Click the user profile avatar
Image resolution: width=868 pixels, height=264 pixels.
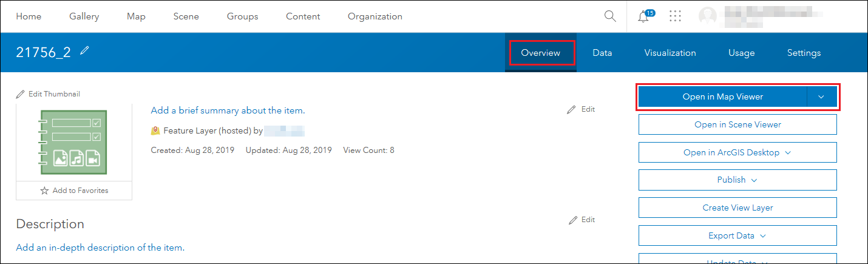708,16
